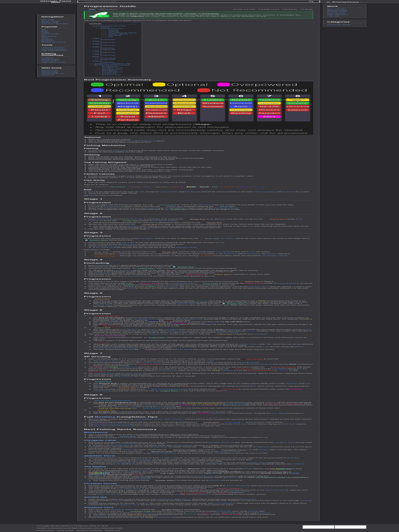399x532 pixels.
Task: Open Bait under the Popular sidebar
Action: [x=43, y=30]
